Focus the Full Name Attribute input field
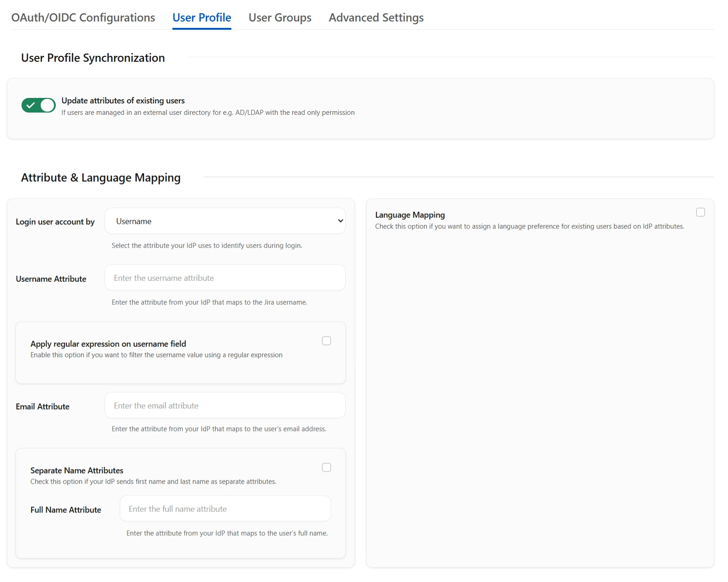The image size is (728, 582). [225, 509]
